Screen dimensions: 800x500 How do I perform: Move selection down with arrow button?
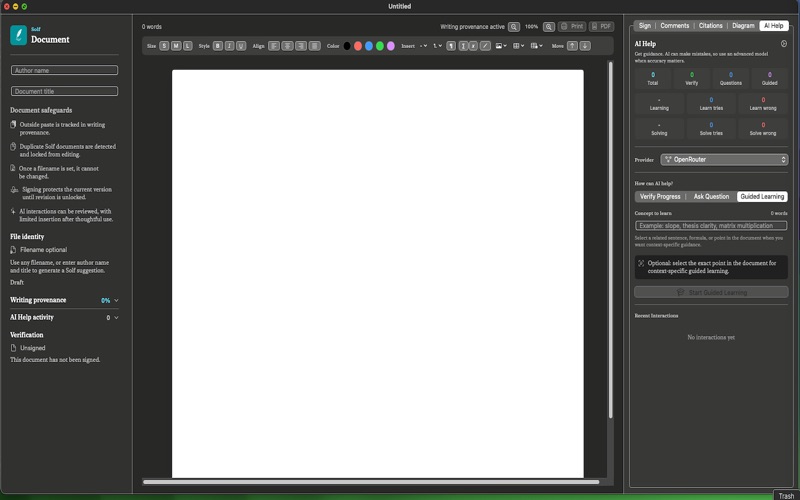[585, 46]
